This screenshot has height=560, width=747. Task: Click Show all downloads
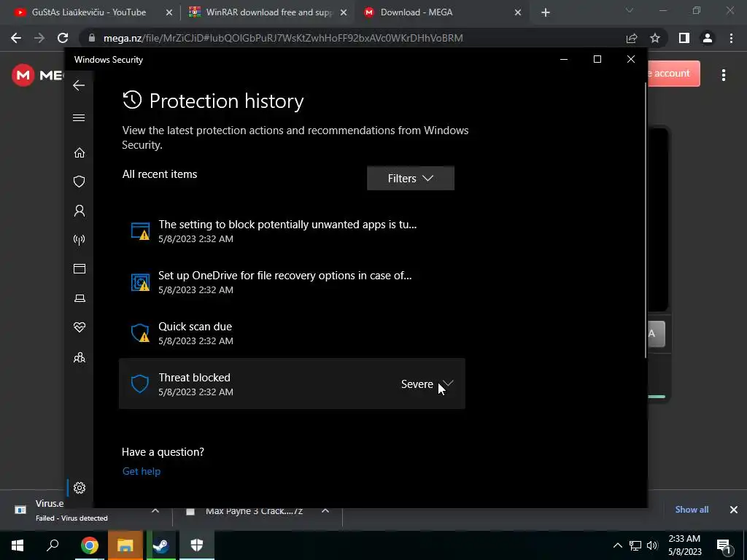click(x=692, y=510)
